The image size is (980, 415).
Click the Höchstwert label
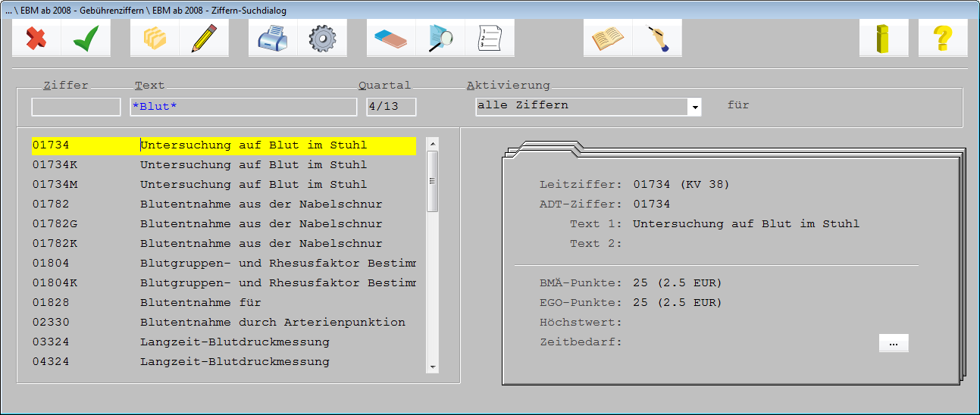[581, 323]
